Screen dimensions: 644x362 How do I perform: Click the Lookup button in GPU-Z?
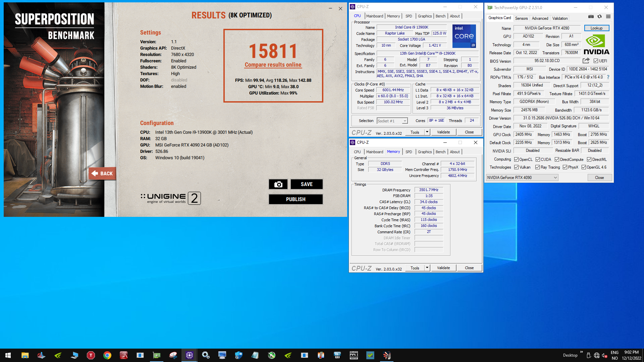tap(596, 28)
